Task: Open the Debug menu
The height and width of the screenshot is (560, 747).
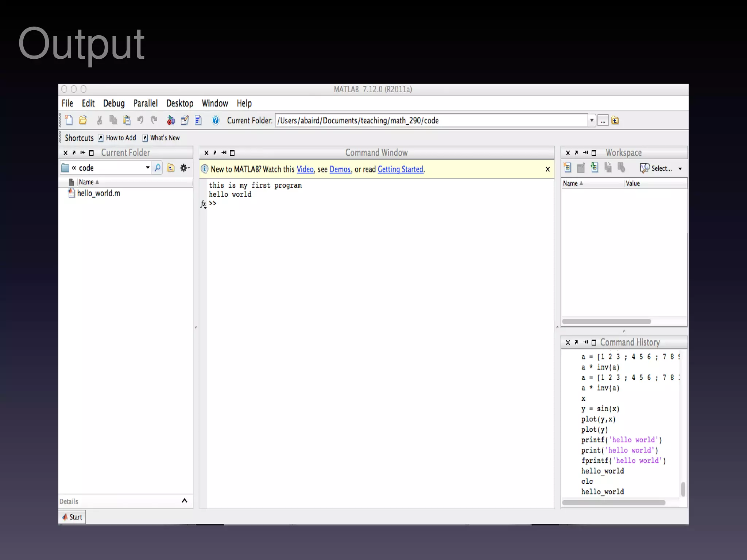Action: (x=114, y=104)
